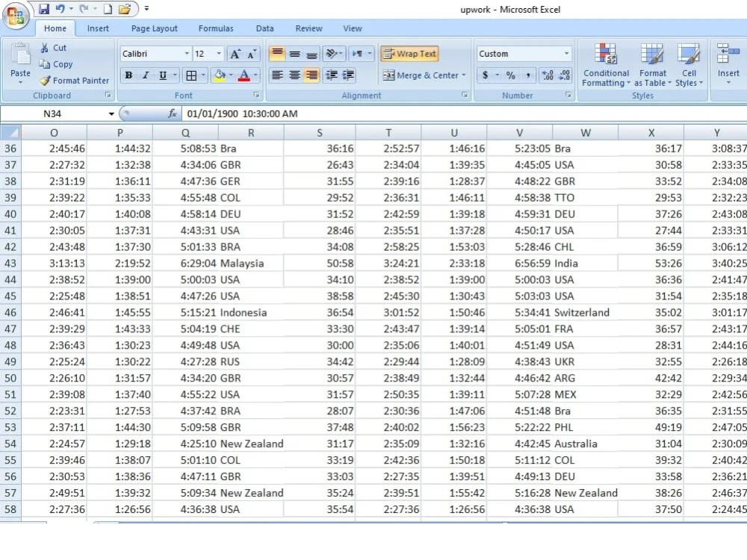This screenshot has height=560, width=747.
Task: Toggle Wrap Text
Action: point(409,54)
